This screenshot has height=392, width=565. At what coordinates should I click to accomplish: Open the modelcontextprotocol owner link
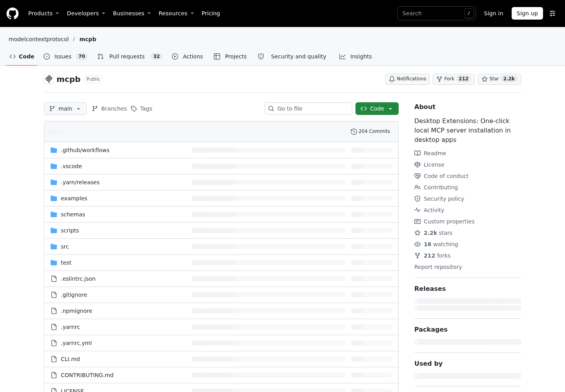point(38,39)
